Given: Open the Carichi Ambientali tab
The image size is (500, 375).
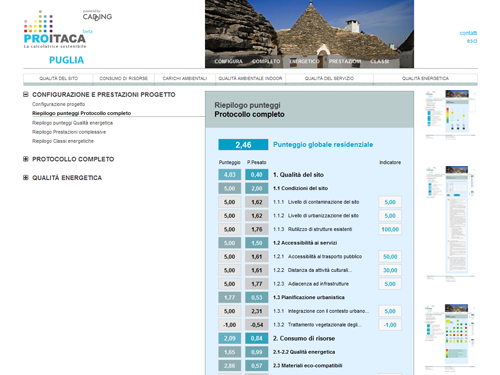Looking at the screenshot, I should tap(185, 78).
